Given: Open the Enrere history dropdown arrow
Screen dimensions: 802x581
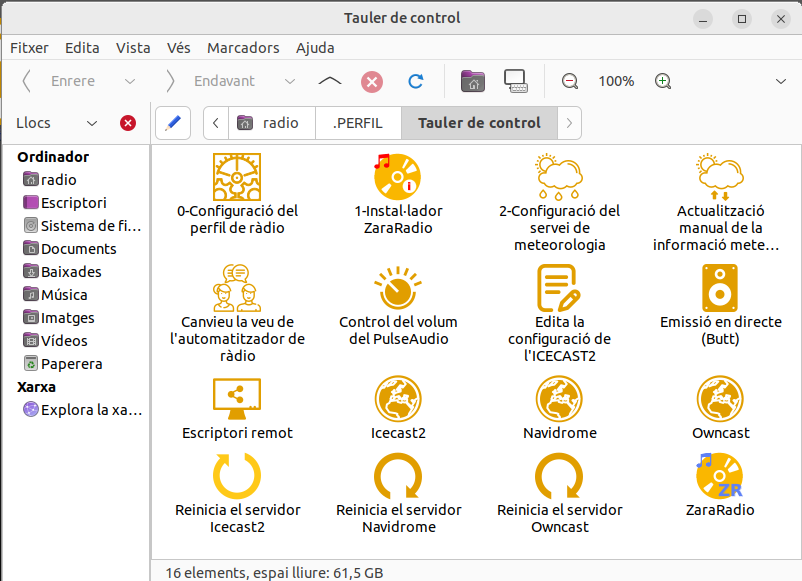Looking at the screenshot, I should tap(130, 81).
